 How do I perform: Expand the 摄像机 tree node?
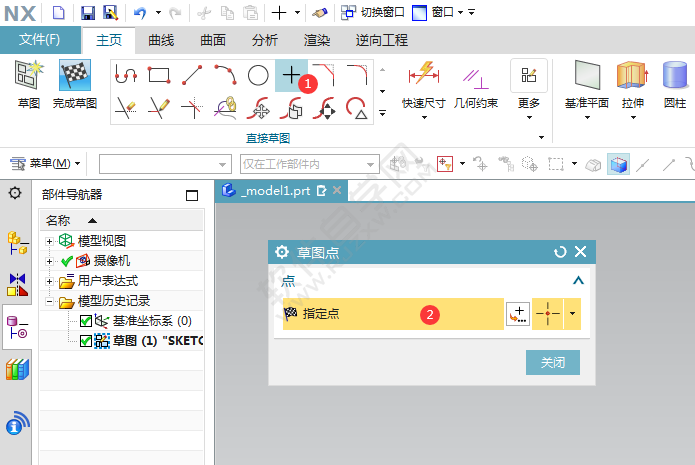[49, 261]
